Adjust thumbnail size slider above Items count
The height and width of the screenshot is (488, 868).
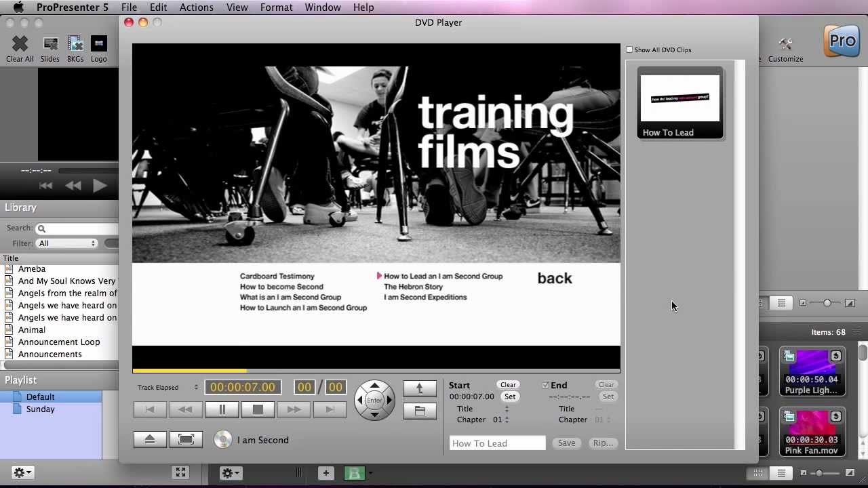pos(827,303)
